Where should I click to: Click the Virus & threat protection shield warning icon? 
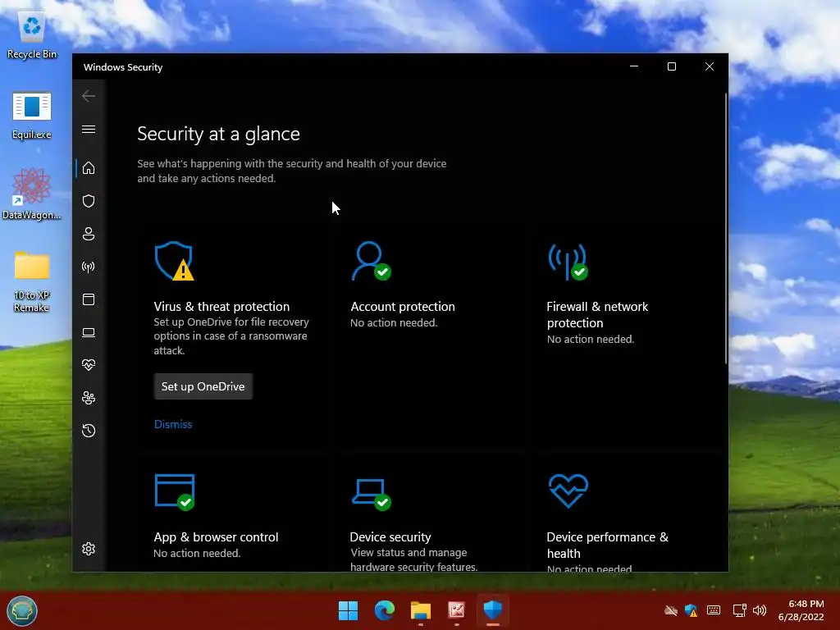174,261
